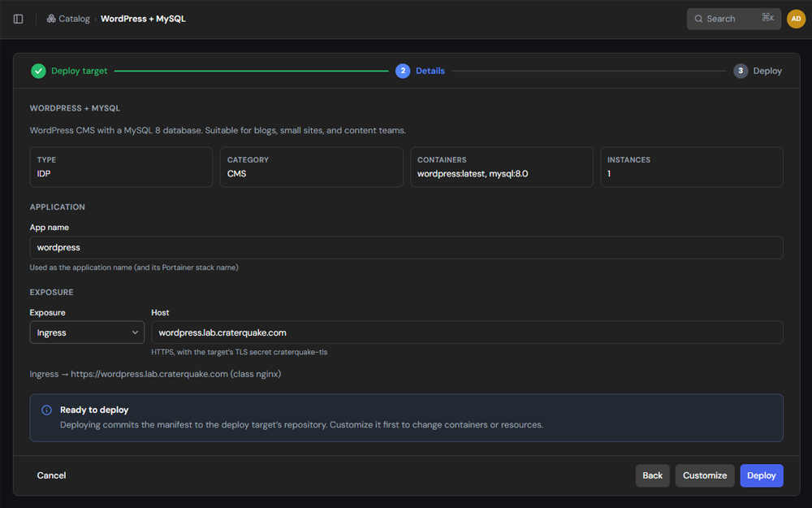This screenshot has height=508, width=812.
Task: Open the Exposure Ingress dropdown
Action: (x=87, y=332)
